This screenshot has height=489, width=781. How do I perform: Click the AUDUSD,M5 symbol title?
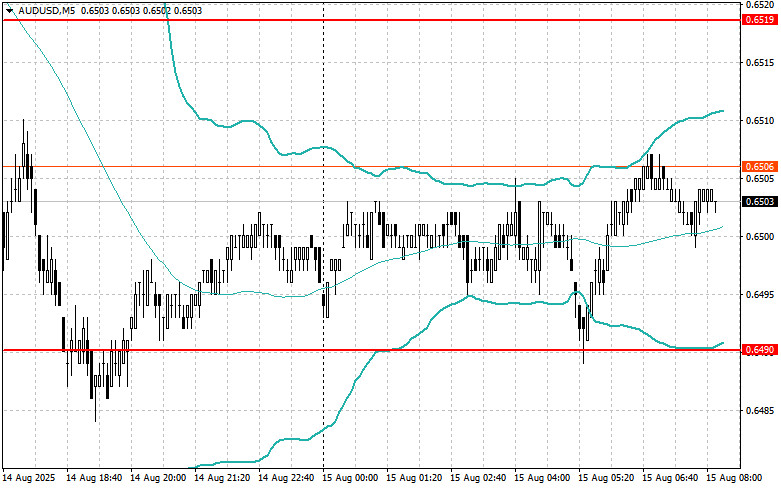point(47,10)
